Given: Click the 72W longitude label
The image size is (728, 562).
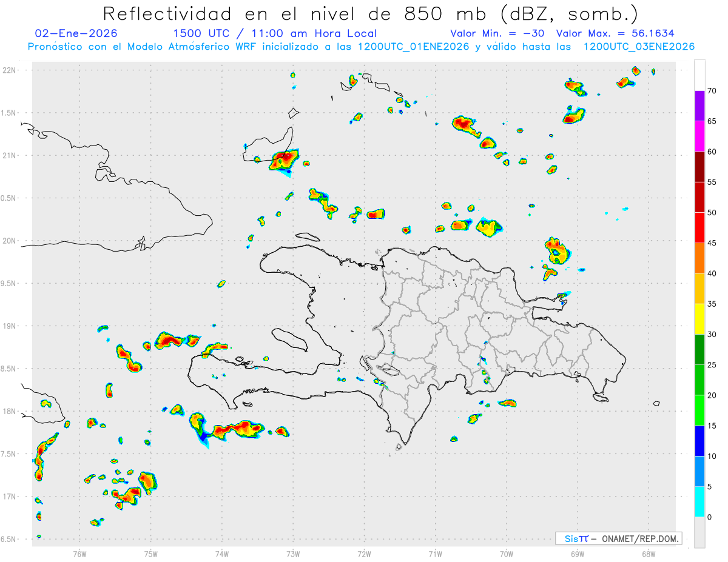Looking at the screenshot, I should coord(364,554).
